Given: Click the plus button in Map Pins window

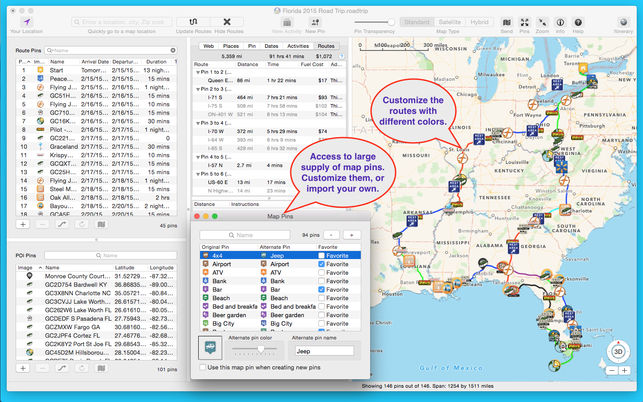Looking at the screenshot, I should 350,234.
